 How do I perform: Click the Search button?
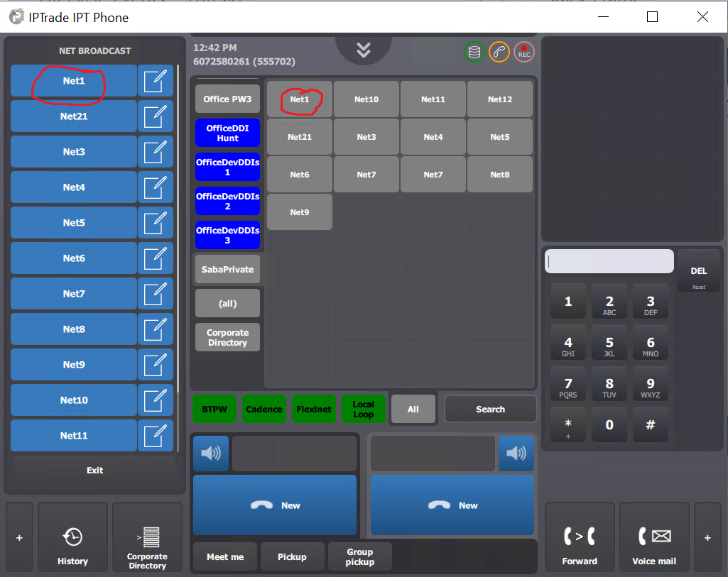pyautogui.click(x=490, y=409)
